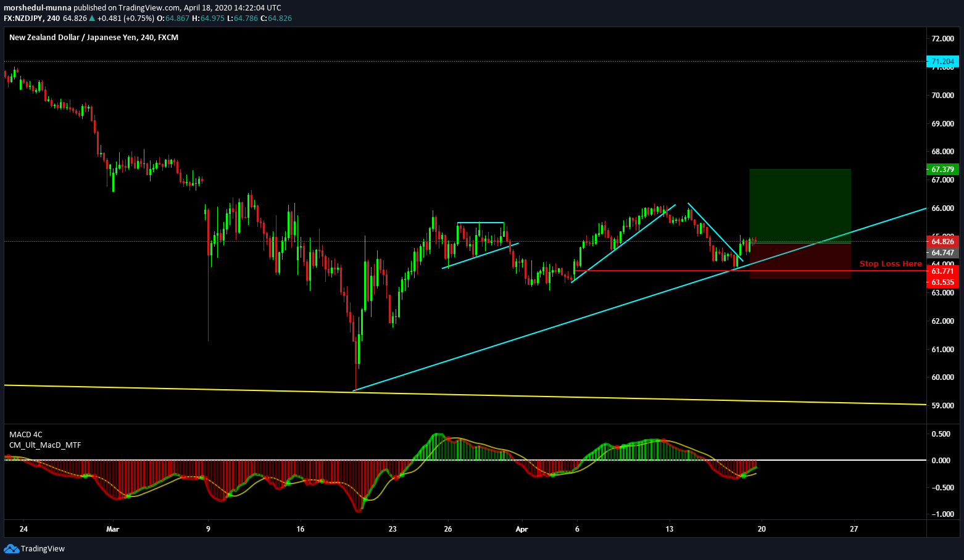The width and height of the screenshot is (964, 560).
Task: Click the 'Stop Loss Here' annotation text
Action: pos(891,264)
